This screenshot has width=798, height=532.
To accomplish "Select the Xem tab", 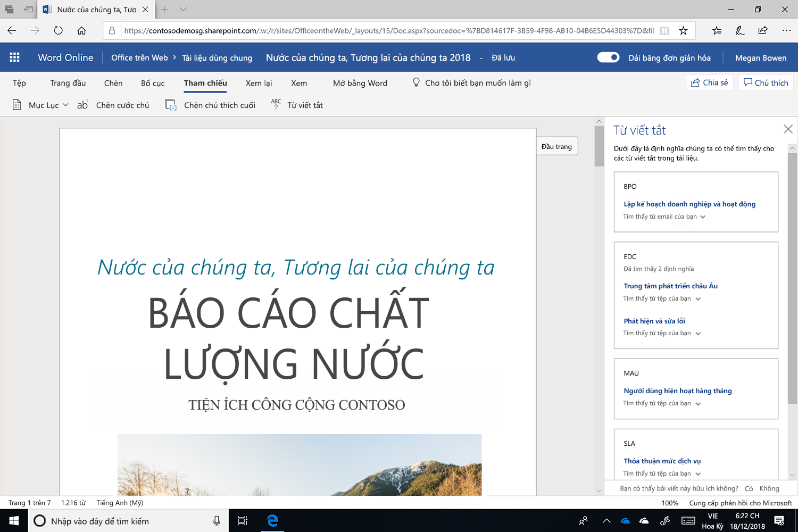I will click(299, 83).
